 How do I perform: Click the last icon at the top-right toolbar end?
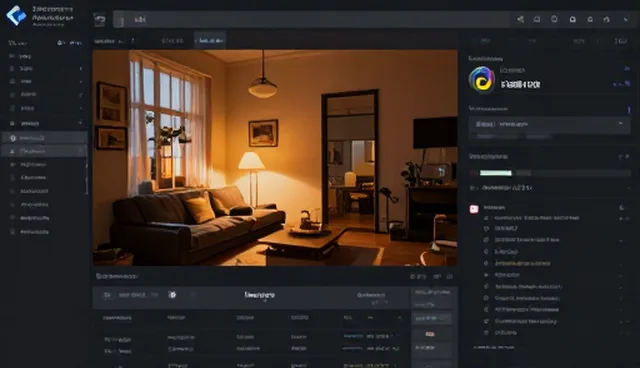click(x=626, y=19)
